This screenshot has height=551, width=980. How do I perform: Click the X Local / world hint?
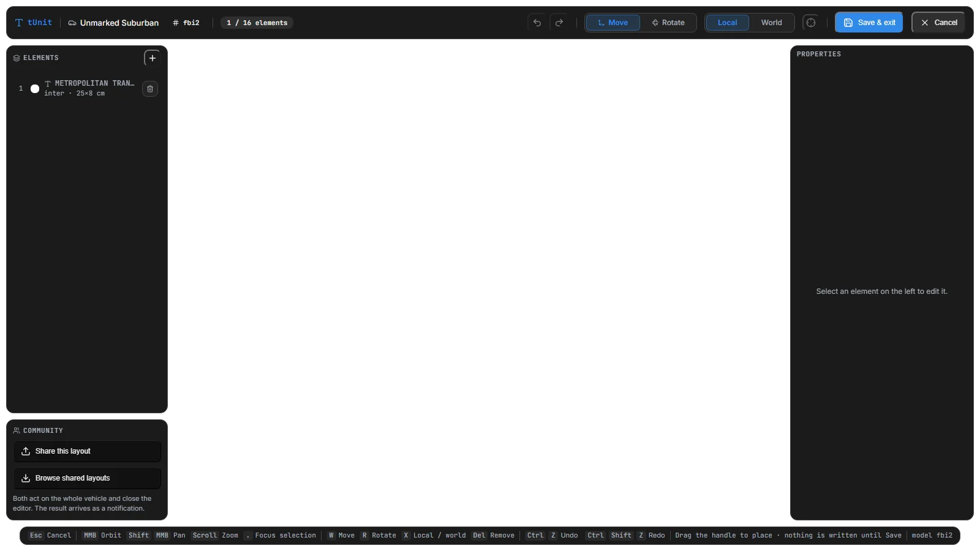[x=434, y=536]
